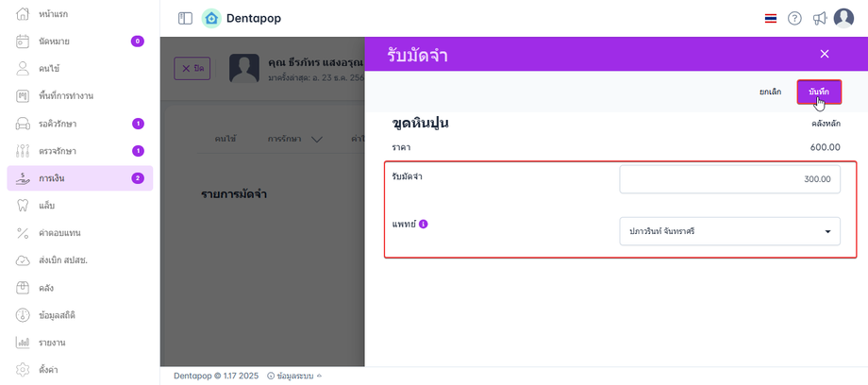
Task: Toggle the sidebar collapse icon
Action: coord(185,18)
